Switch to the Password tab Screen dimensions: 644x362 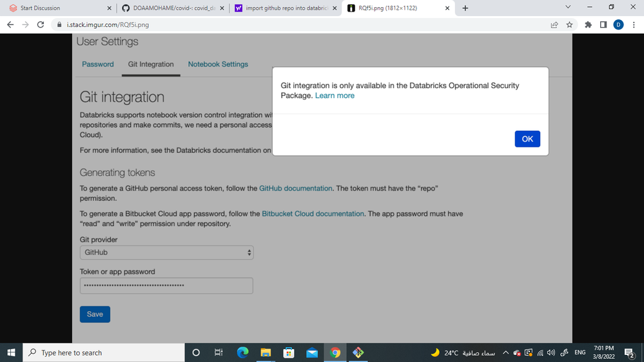coord(98,64)
